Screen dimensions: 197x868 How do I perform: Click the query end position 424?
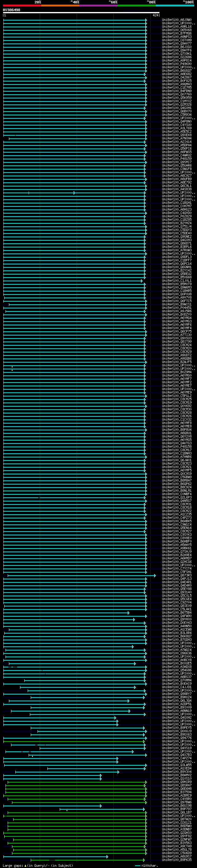coord(155,15)
